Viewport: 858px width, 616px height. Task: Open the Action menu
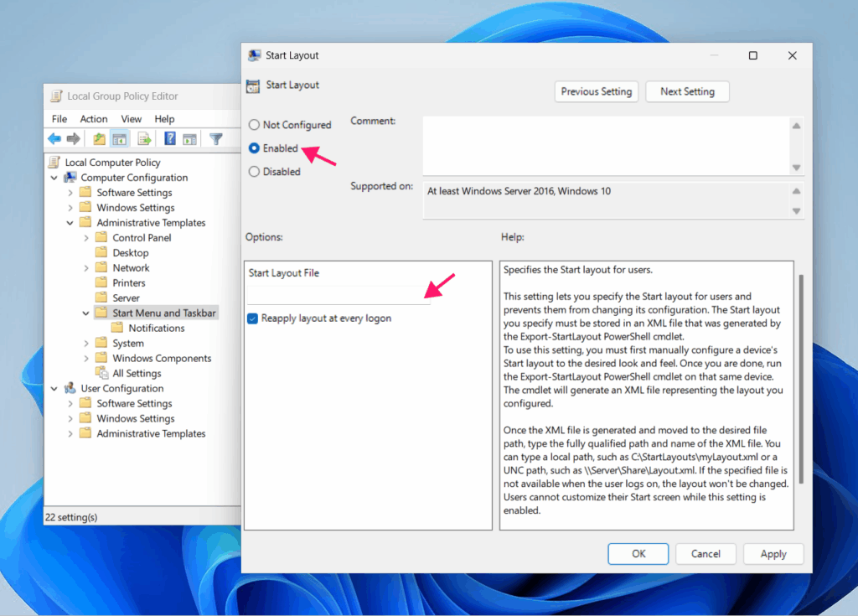click(94, 119)
